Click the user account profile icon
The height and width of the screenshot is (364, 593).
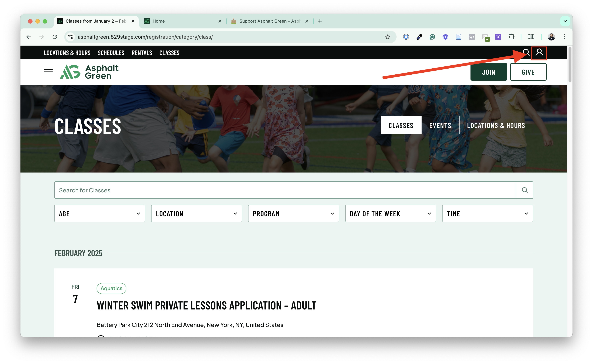539,52
